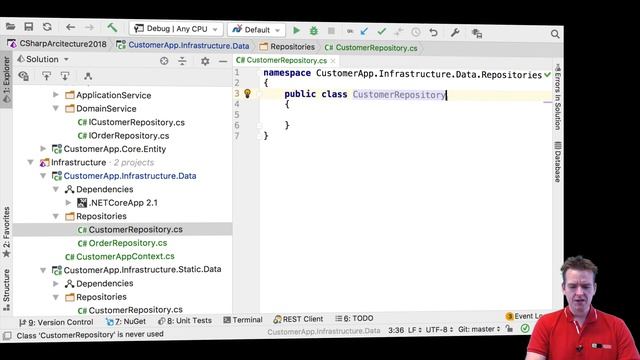Click the CustomerApp.Infrastructure.Data breadcrumb

coord(183,45)
